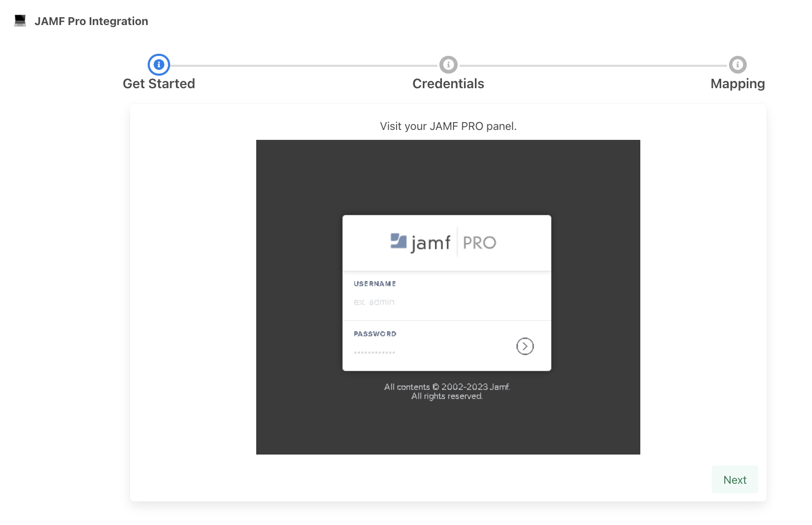The height and width of the screenshot is (525, 812).
Task: Click the PRO wordmark in the logo
Action: [x=479, y=243]
